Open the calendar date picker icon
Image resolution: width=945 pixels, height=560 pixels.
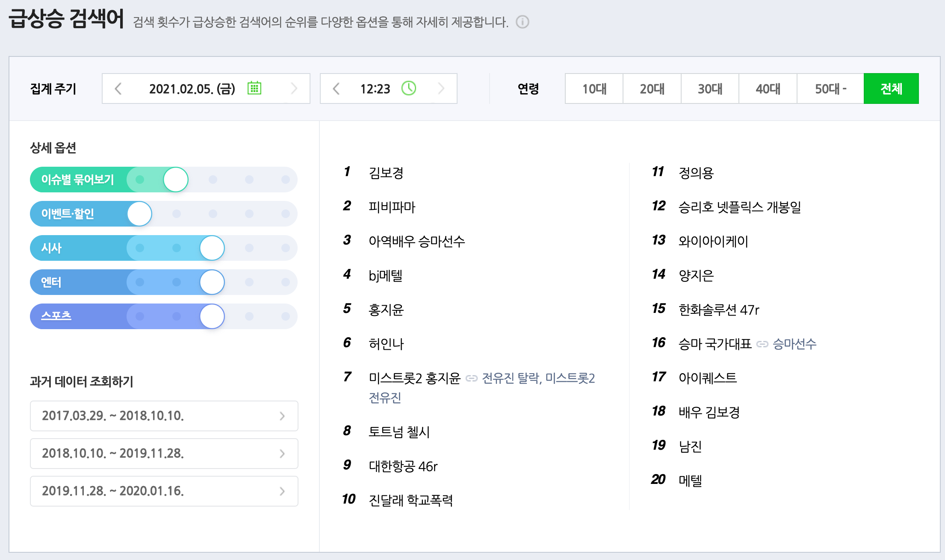click(x=254, y=88)
